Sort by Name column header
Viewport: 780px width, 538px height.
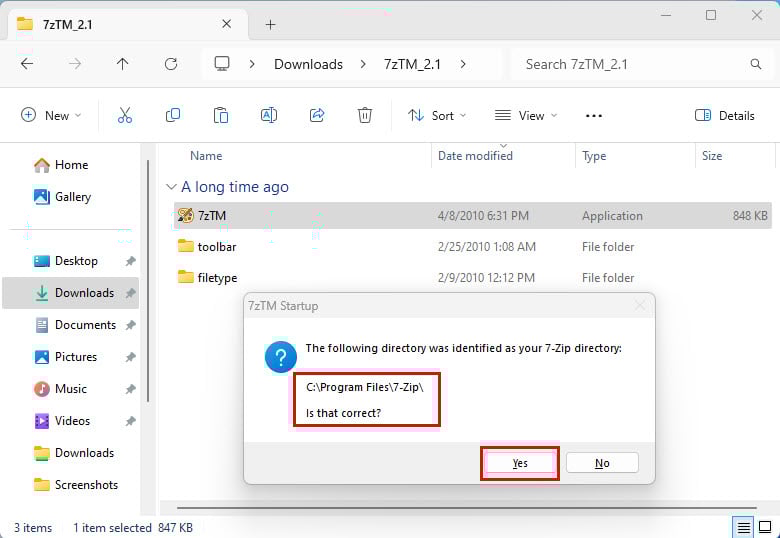coord(206,156)
